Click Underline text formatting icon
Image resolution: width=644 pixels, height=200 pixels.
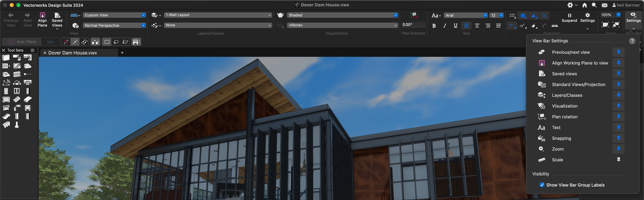tap(455, 26)
